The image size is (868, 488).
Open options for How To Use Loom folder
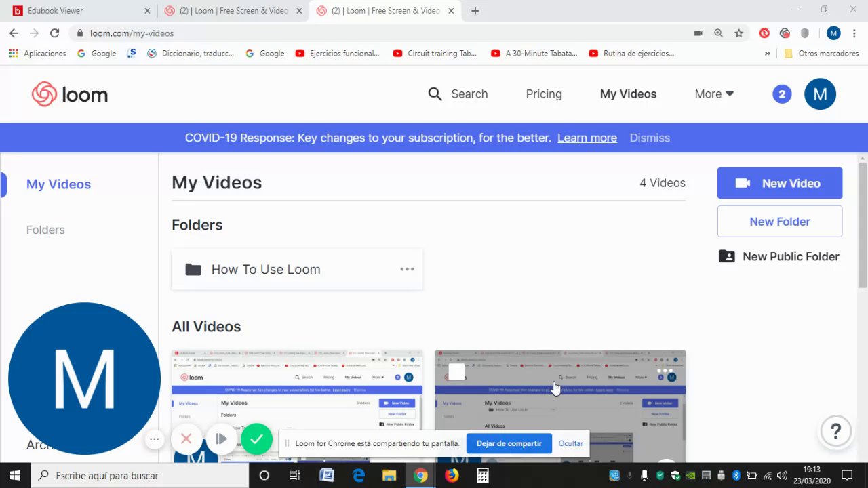coord(407,269)
